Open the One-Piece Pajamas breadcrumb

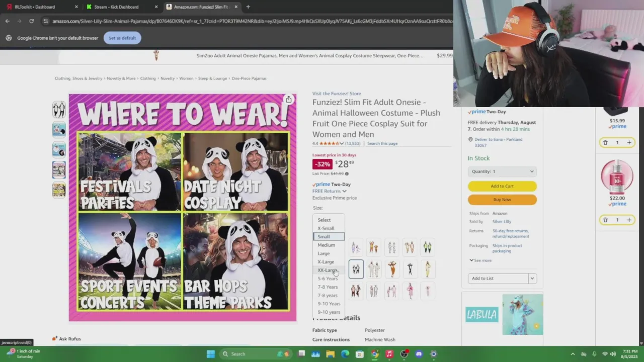(249, 78)
